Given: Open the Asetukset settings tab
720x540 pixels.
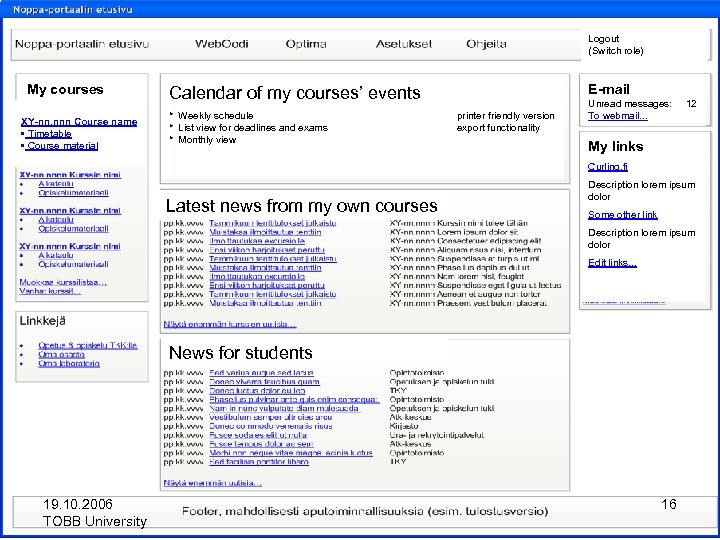Looking at the screenshot, I should (x=403, y=45).
